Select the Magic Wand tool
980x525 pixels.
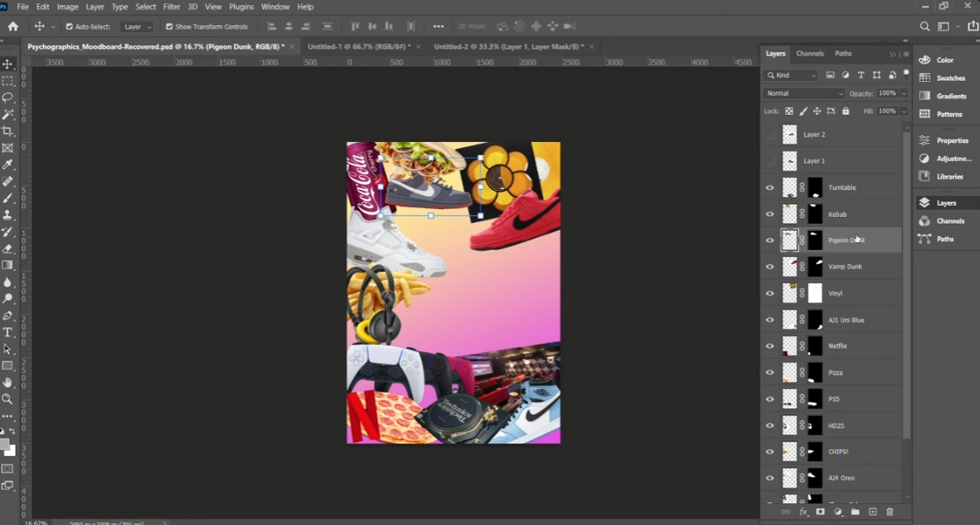coord(8,114)
